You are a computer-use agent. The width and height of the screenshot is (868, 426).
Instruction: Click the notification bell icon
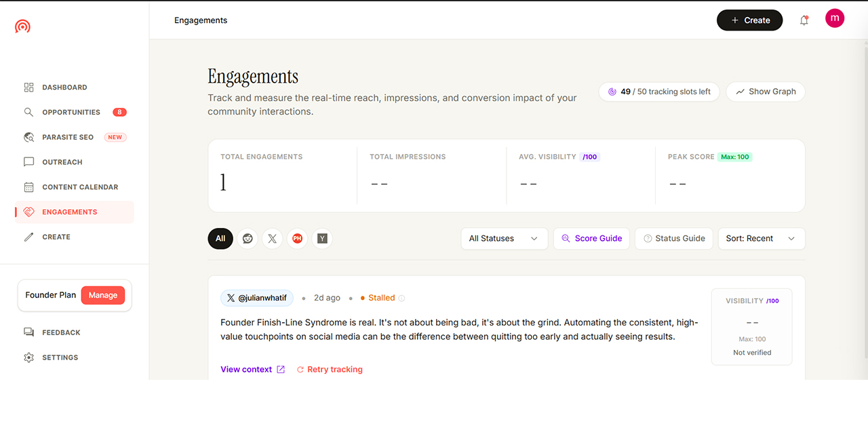click(x=804, y=20)
